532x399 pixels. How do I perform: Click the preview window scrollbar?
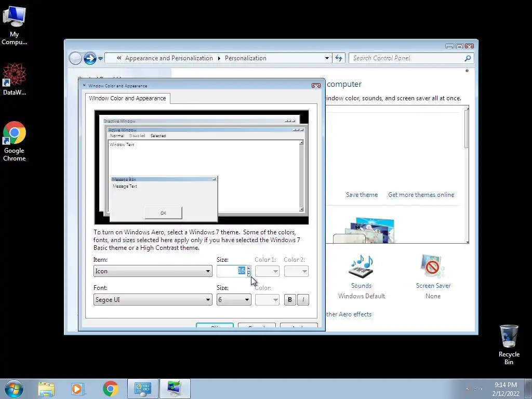point(301,176)
